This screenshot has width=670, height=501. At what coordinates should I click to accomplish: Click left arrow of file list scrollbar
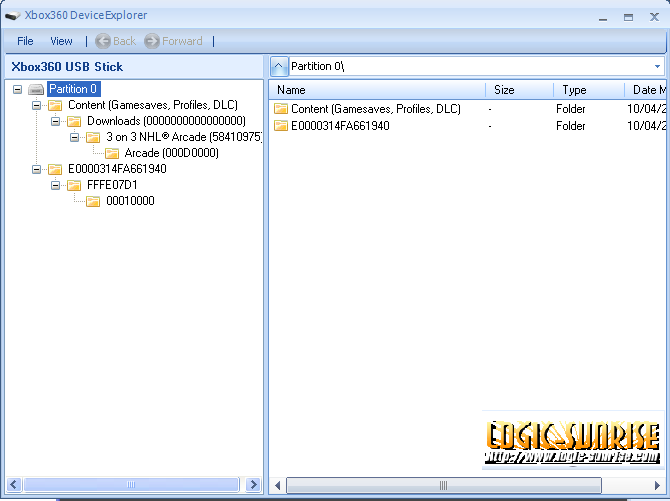pyautogui.click(x=278, y=486)
